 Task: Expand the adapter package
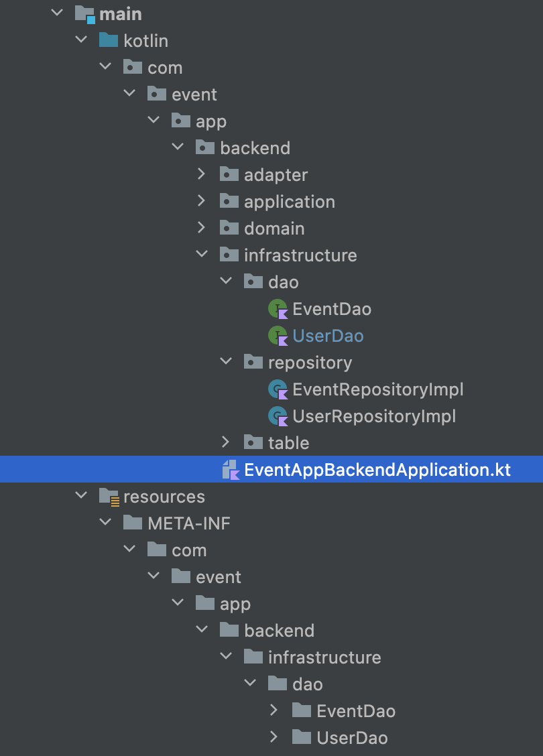[202, 174]
